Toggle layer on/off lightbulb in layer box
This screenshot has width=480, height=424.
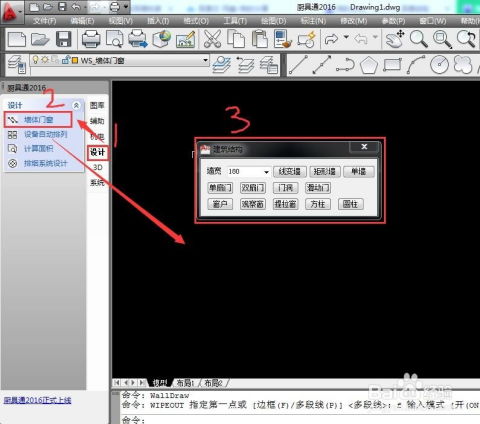tap(35, 60)
